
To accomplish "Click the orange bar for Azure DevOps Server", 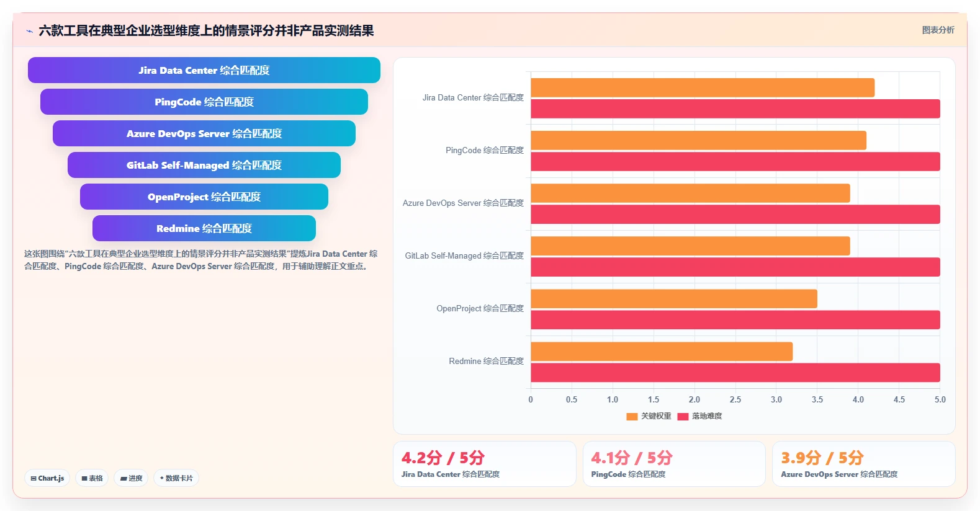I will click(x=690, y=193).
